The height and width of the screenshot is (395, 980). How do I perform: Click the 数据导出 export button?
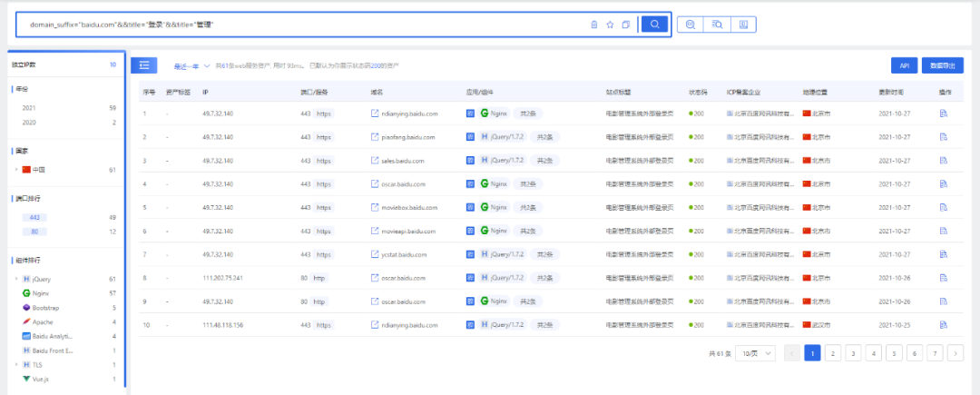coord(943,65)
